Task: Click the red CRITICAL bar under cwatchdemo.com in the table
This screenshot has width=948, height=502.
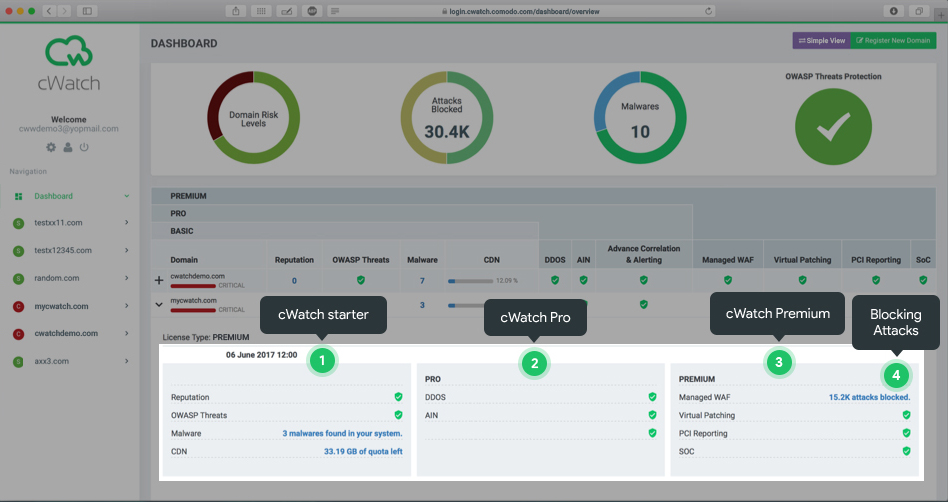Action: pos(193,285)
